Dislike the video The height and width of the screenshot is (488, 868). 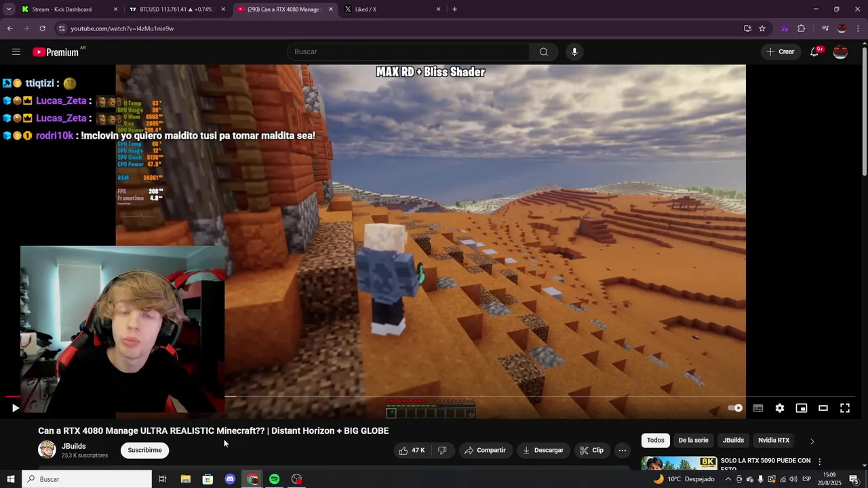[442, 450]
